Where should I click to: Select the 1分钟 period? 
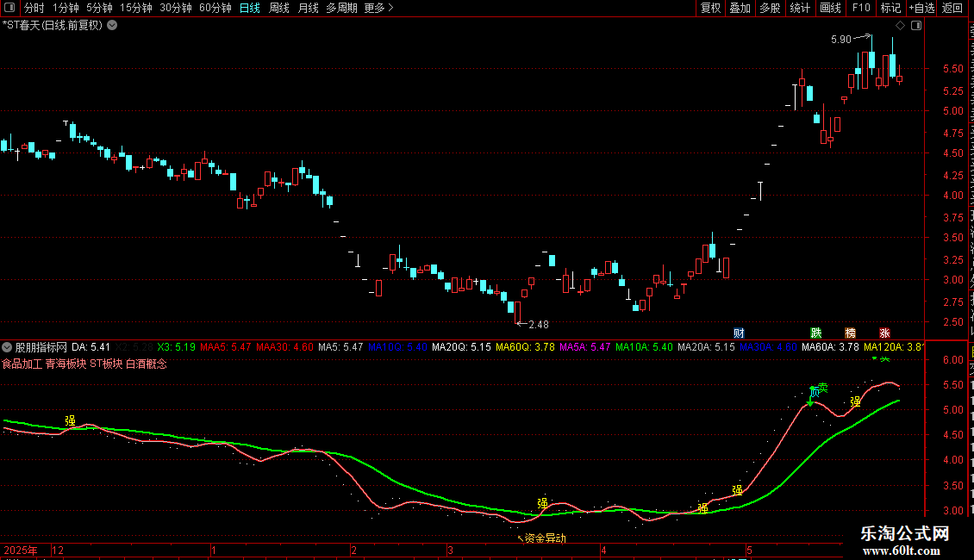[66, 8]
